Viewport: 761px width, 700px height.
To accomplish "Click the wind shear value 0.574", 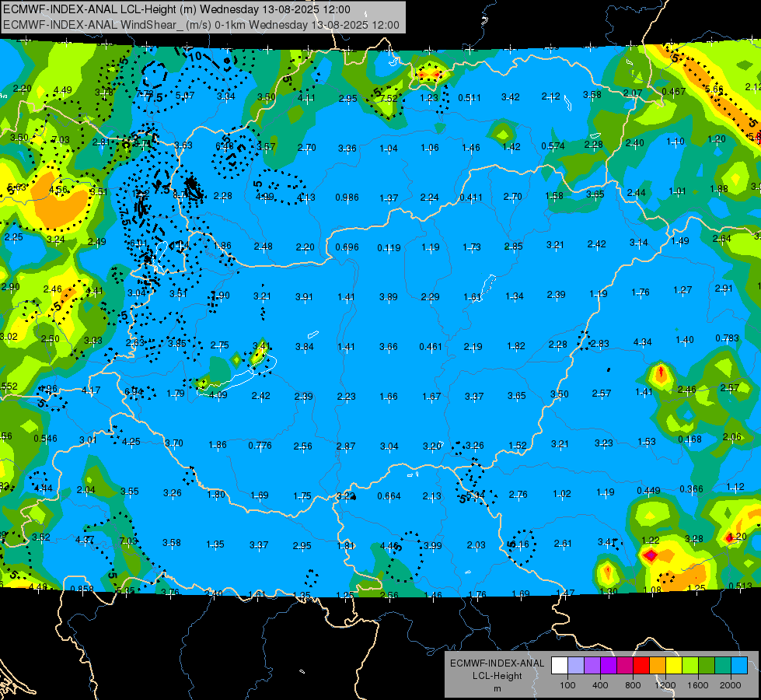I will point(553,145).
